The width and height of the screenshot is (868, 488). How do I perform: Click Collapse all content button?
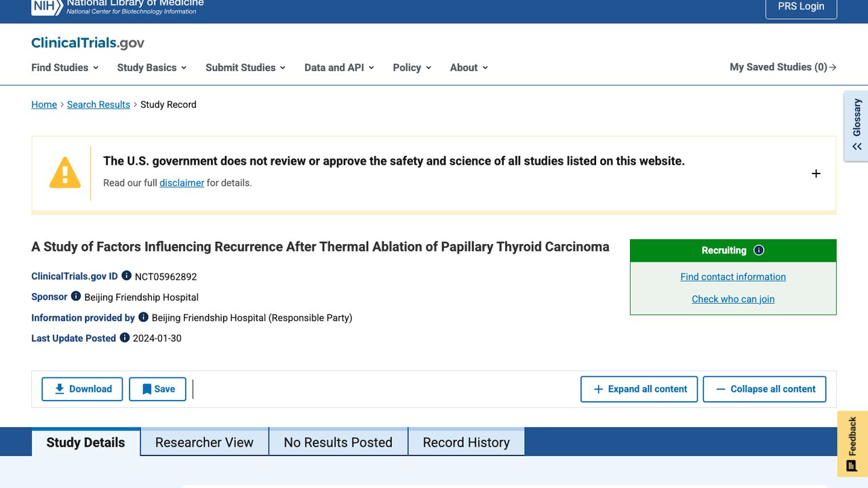765,389
